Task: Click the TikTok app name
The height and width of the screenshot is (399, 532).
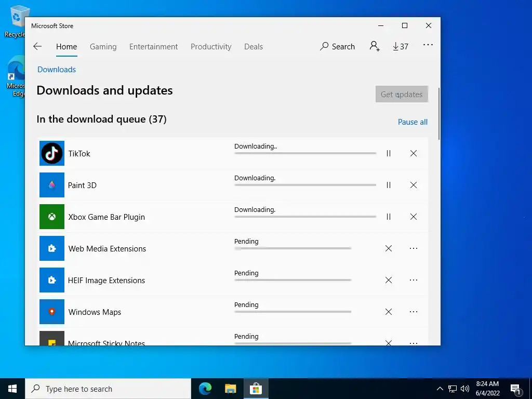Action: [x=79, y=154]
